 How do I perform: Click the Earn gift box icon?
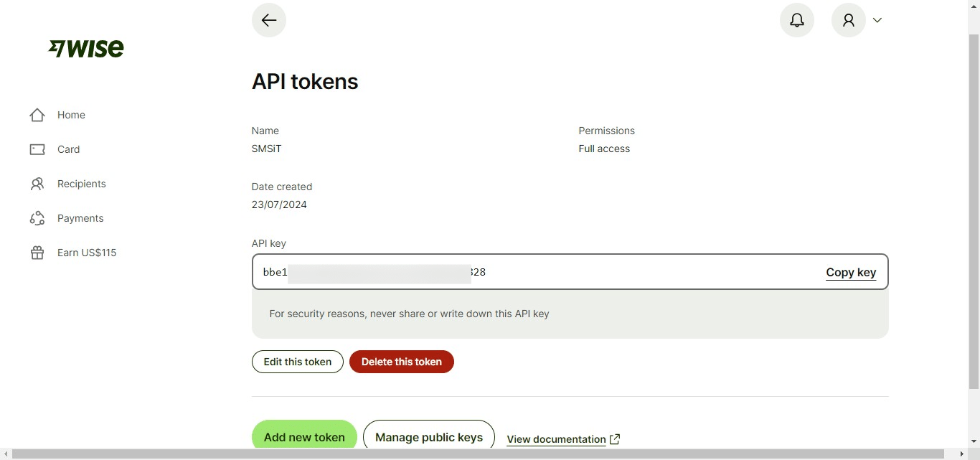click(37, 253)
